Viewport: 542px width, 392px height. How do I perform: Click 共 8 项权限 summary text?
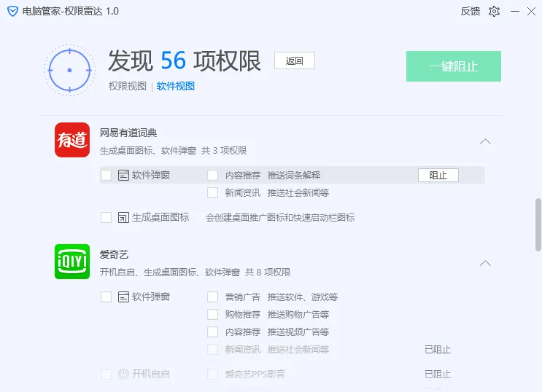[x=268, y=273]
